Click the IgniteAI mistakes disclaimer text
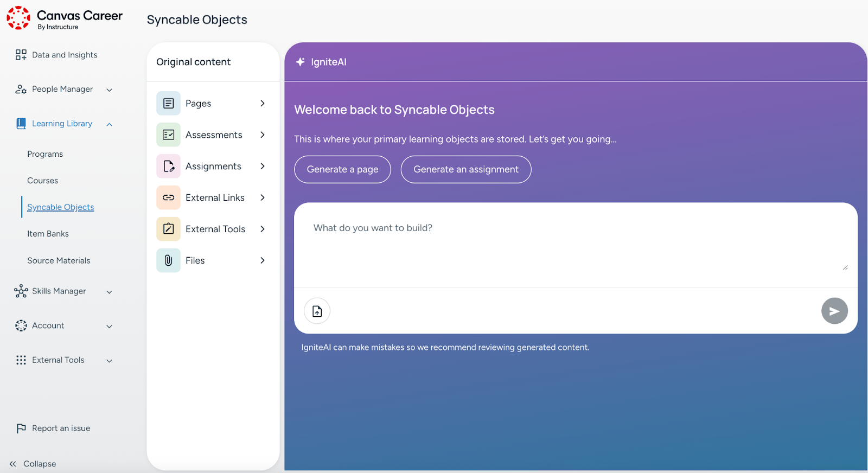Screen dimensions: 868x473 (x=445, y=347)
